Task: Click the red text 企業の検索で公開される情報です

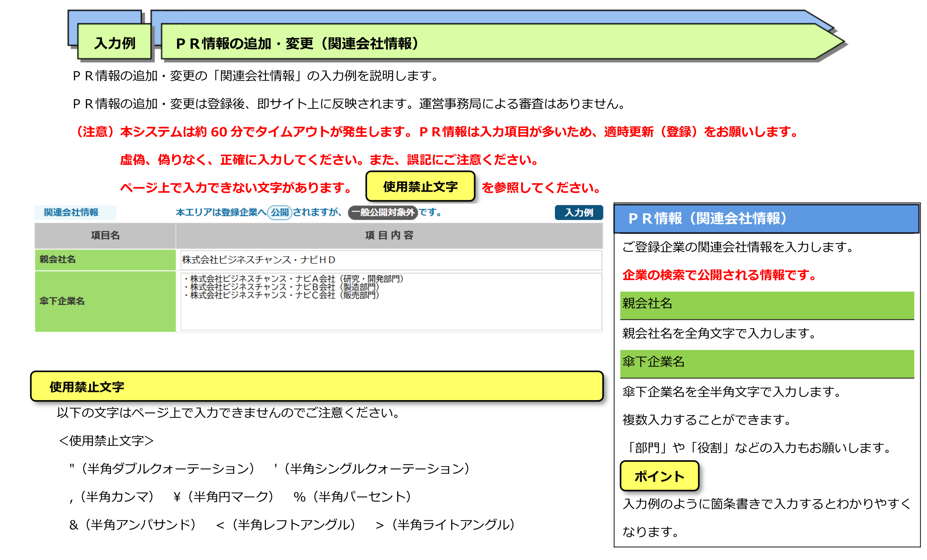Action: [719, 275]
